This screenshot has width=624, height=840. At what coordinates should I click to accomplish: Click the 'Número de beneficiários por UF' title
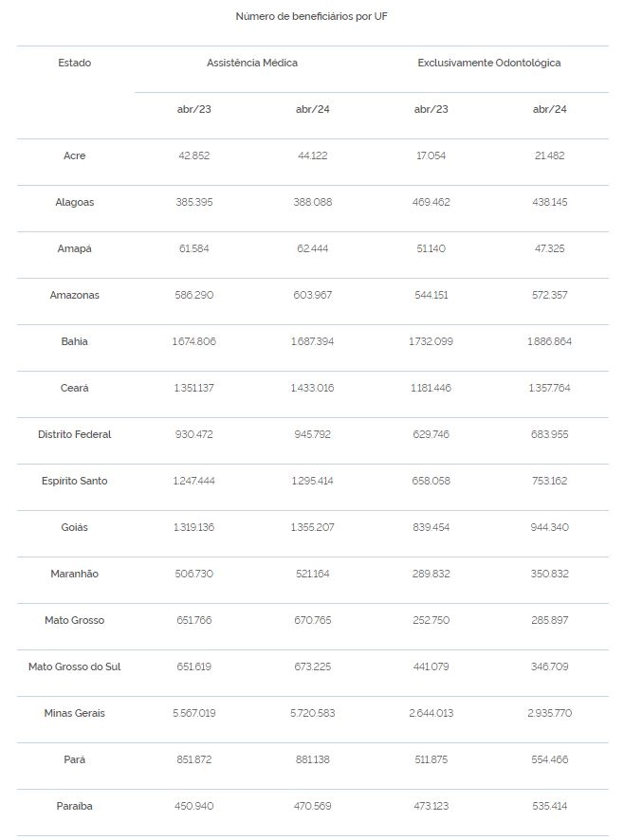tap(311, 16)
